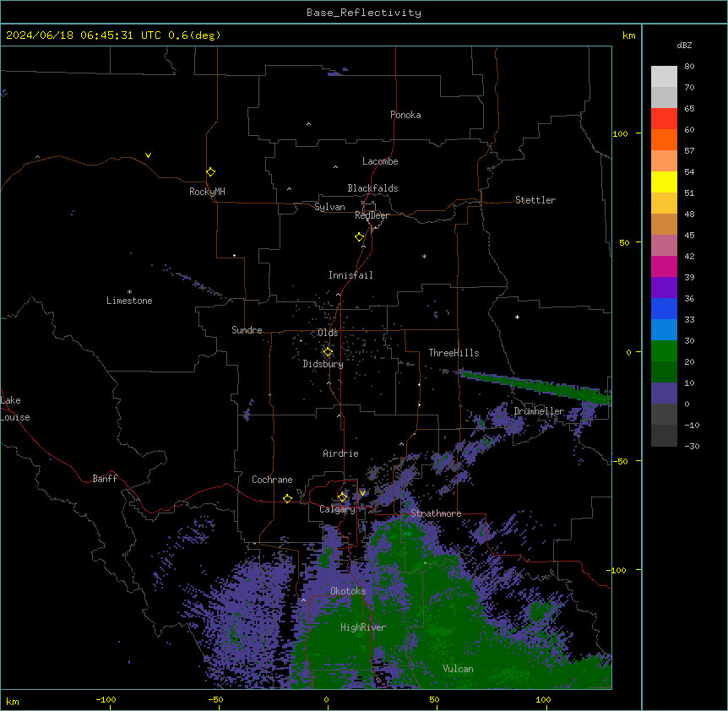Click the Blackfalds city label
728x711 pixels.
[372, 188]
